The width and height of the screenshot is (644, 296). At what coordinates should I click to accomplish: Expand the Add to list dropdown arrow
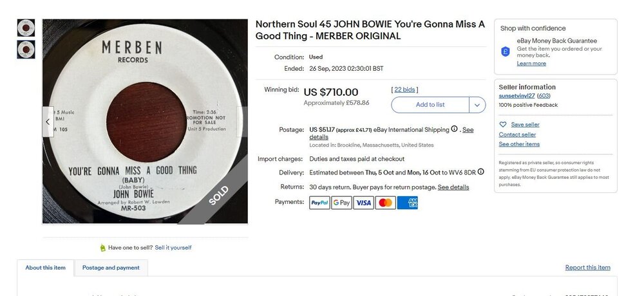click(x=477, y=105)
